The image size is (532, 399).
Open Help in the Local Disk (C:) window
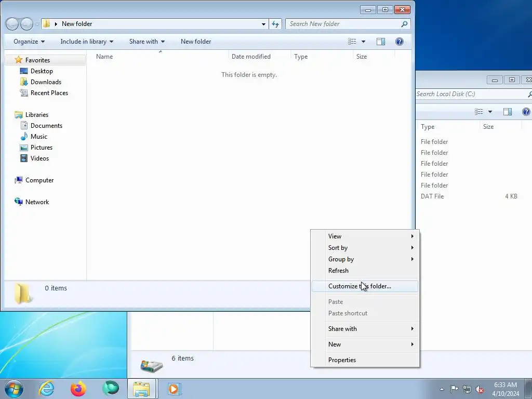pos(526,112)
